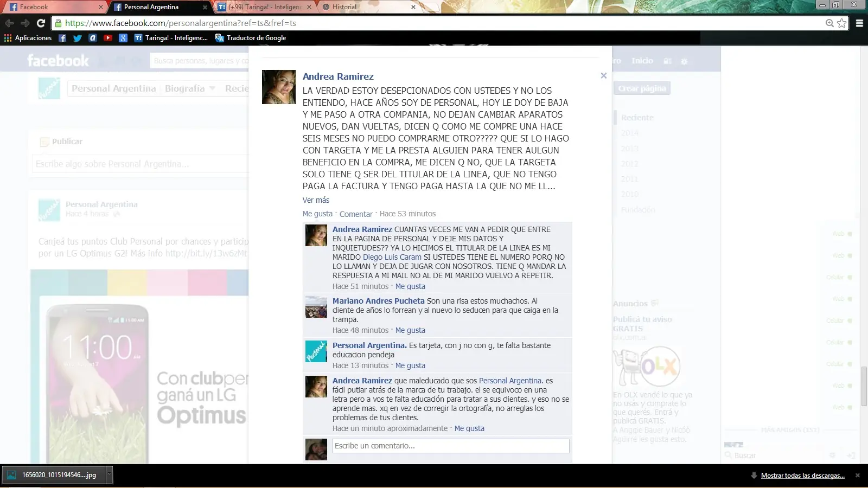Open the Traductor de Google bookmark
Image resolution: width=868 pixels, height=488 pixels.
click(251, 38)
